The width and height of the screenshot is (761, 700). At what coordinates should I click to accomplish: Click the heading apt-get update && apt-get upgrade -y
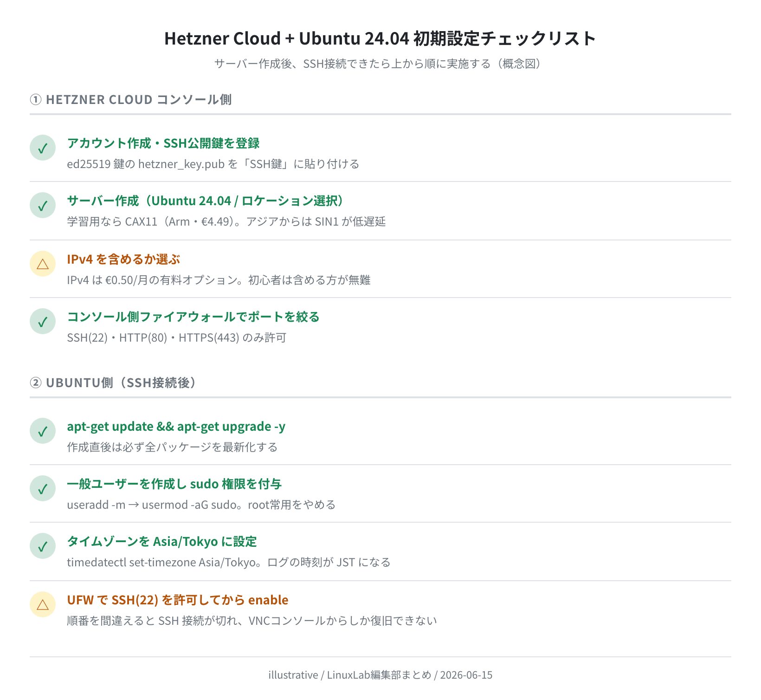click(x=176, y=426)
